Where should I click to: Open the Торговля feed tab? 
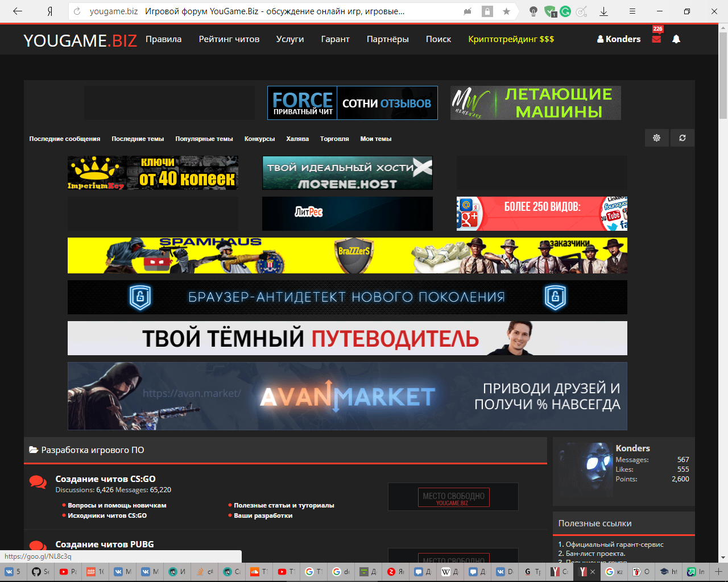[x=334, y=139]
